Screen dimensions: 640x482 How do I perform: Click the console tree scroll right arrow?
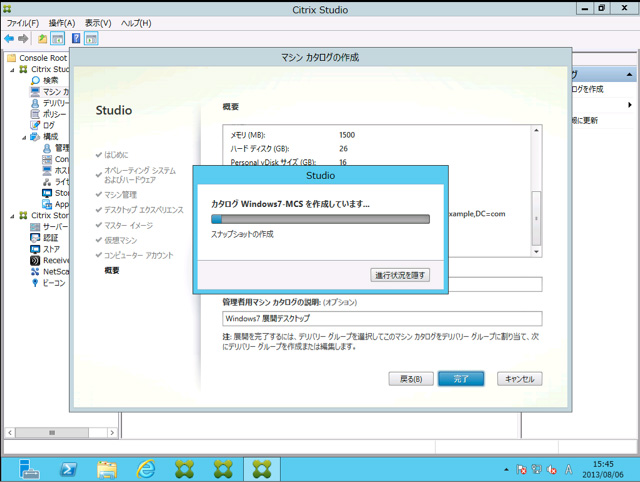pos(112,432)
